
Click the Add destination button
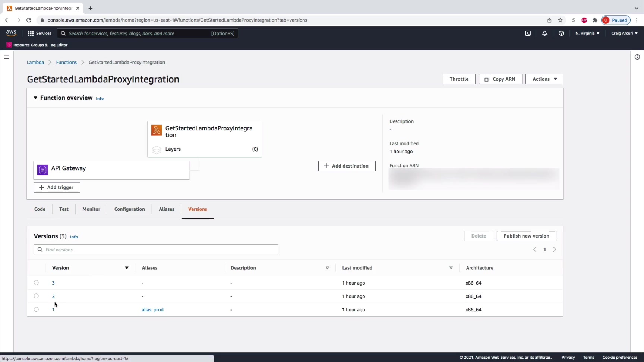point(347,166)
